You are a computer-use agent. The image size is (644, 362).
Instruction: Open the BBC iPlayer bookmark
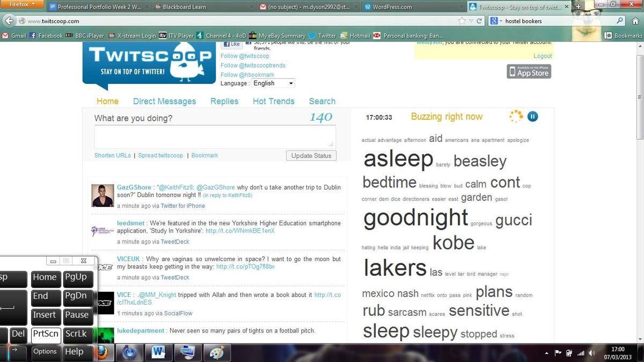[x=85, y=35]
